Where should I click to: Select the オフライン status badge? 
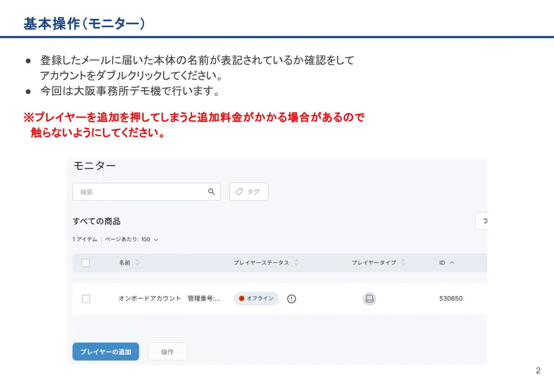[256, 299]
